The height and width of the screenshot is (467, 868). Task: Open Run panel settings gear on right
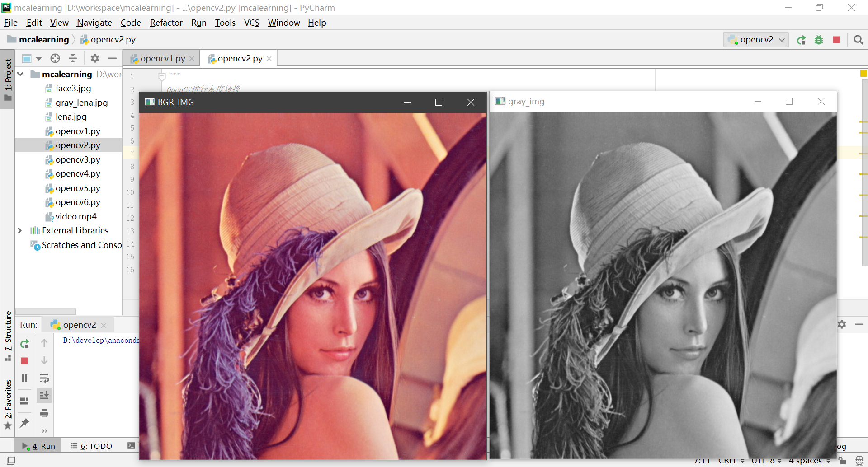[842, 324]
